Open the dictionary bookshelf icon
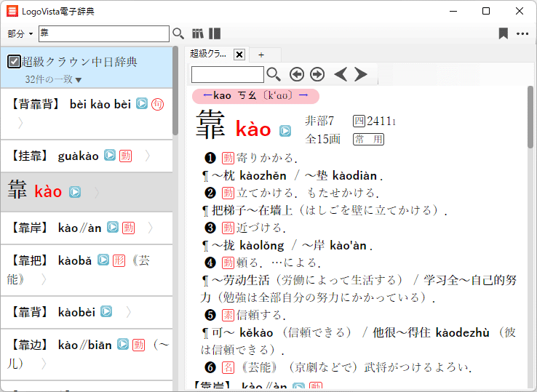This screenshot has width=537, height=392. [x=198, y=33]
